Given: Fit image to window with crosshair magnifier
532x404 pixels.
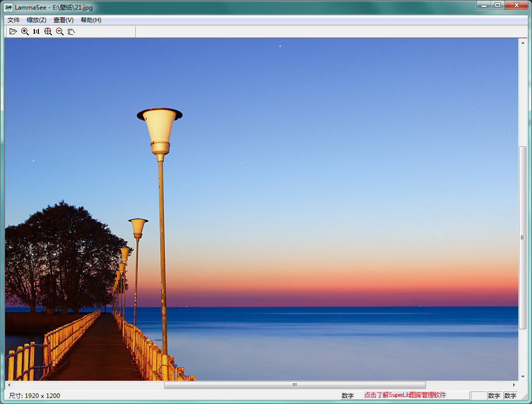Looking at the screenshot, I should [x=48, y=31].
